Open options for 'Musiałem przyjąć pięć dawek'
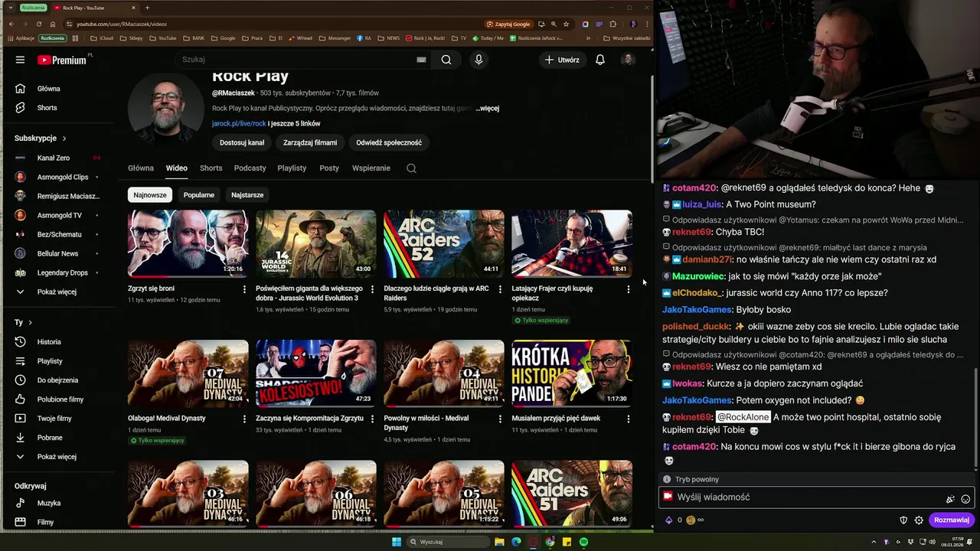 [x=628, y=419]
